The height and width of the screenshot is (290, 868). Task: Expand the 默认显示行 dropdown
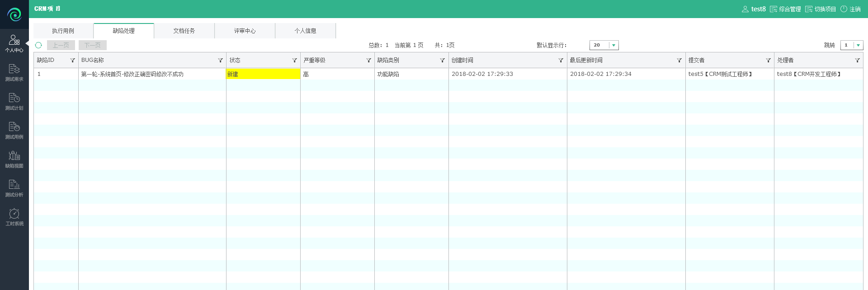coord(613,45)
